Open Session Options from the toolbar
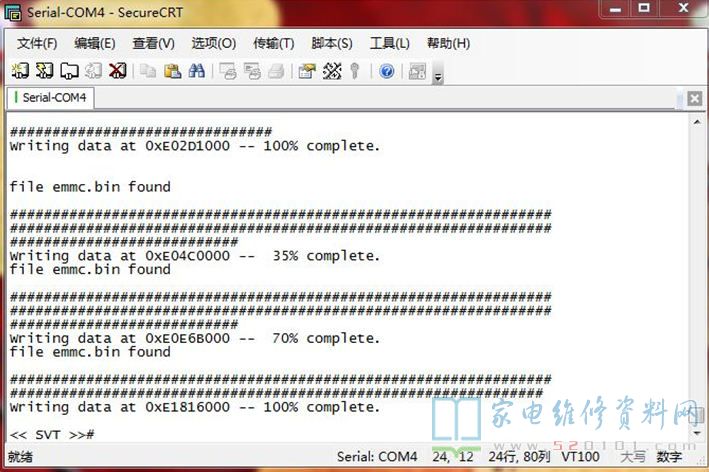The image size is (709, 472). [x=307, y=71]
